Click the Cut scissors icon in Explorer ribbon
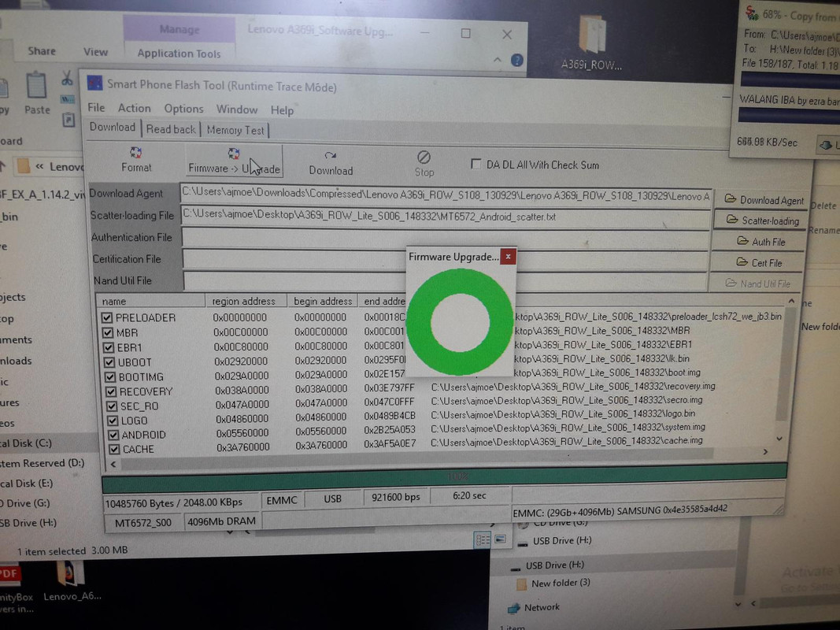 [67, 78]
